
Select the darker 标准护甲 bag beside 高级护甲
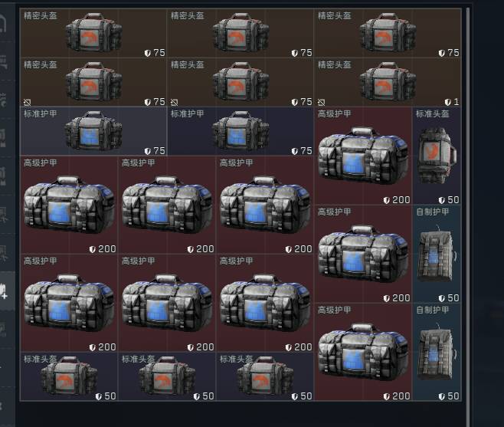coord(241,131)
